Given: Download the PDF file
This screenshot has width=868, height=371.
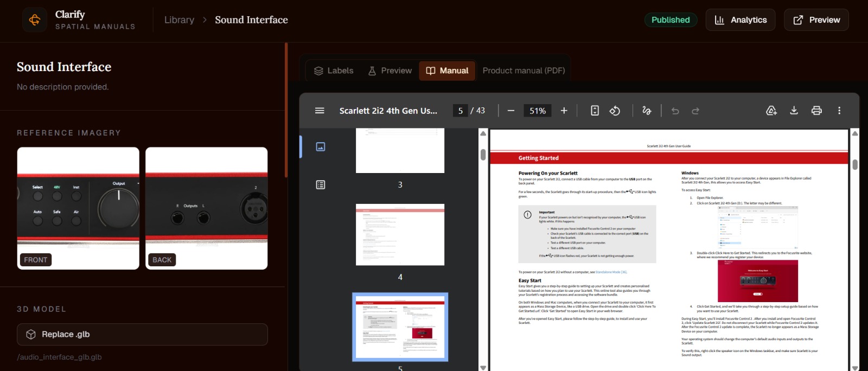Looking at the screenshot, I should click(x=794, y=111).
